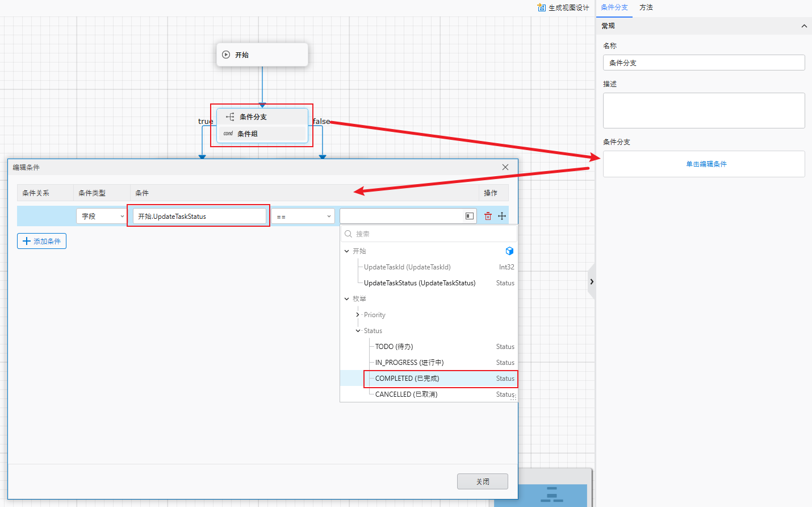The width and height of the screenshot is (812, 507).
Task: Switch to the 方法 tab
Action: pos(646,7)
